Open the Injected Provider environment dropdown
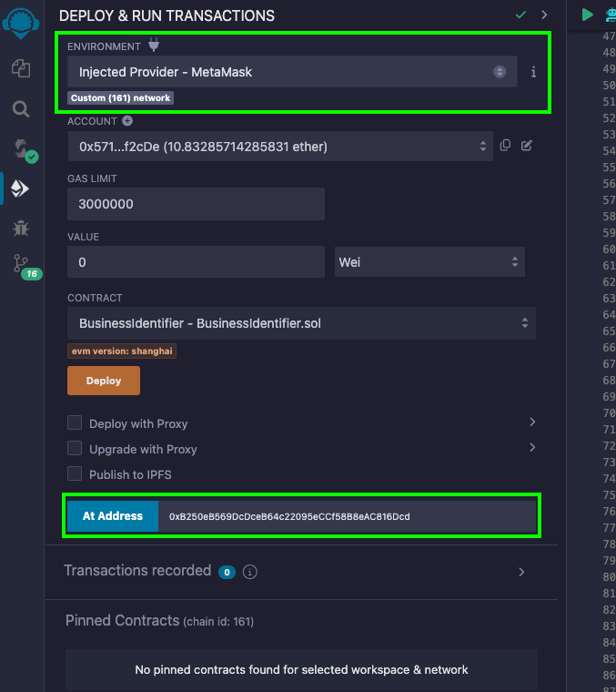616x692 pixels. [291, 72]
